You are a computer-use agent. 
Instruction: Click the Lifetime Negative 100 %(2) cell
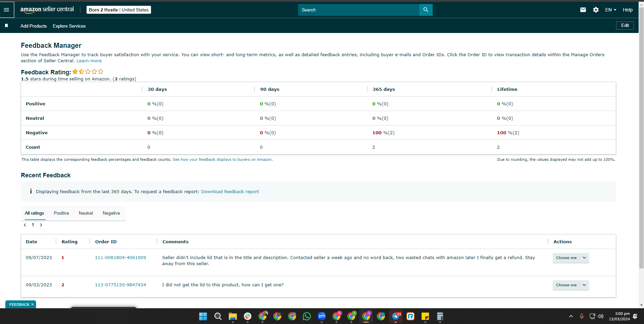point(508,133)
